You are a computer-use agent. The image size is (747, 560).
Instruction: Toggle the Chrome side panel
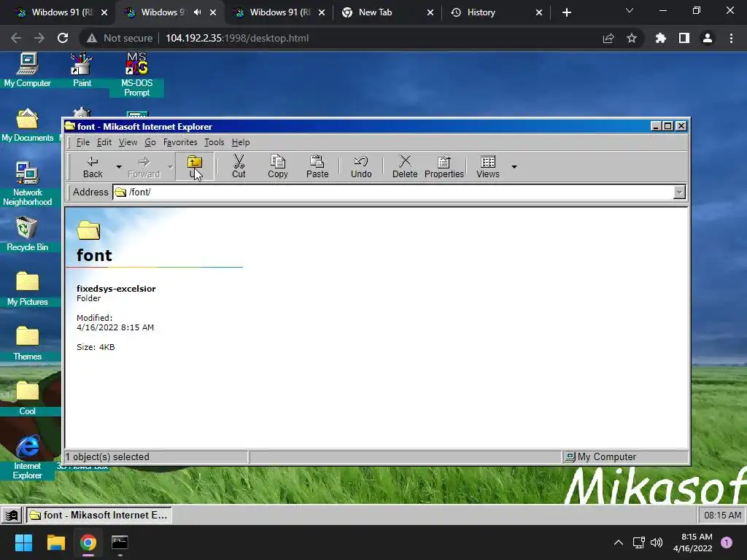coord(684,38)
